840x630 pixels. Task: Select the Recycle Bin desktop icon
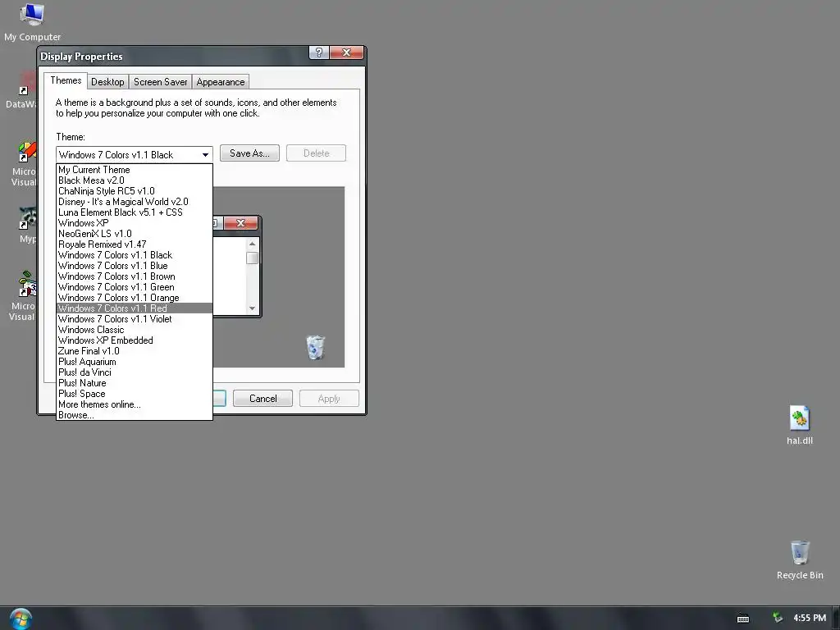800,559
